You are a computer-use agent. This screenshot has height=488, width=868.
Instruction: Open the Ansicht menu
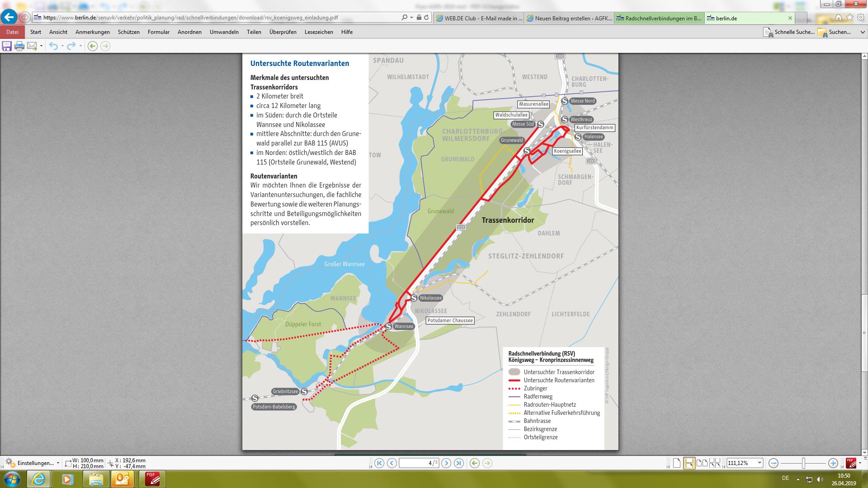(x=58, y=32)
